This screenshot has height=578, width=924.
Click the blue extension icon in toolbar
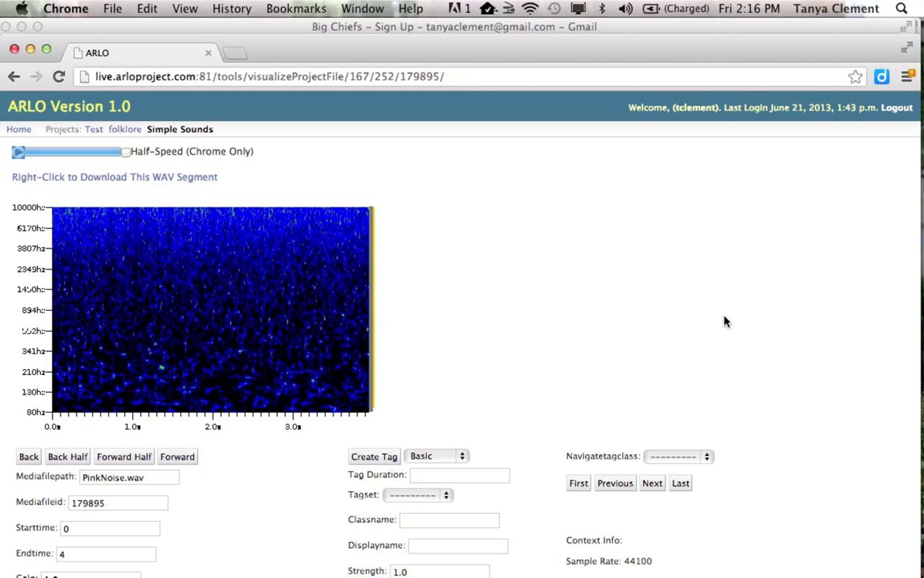pyautogui.click(x=881, y=77)
